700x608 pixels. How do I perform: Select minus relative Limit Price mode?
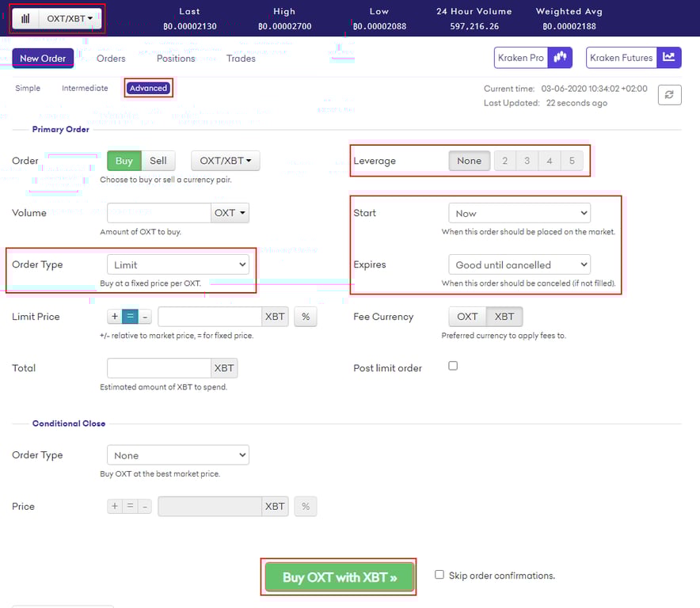[145, 317]
